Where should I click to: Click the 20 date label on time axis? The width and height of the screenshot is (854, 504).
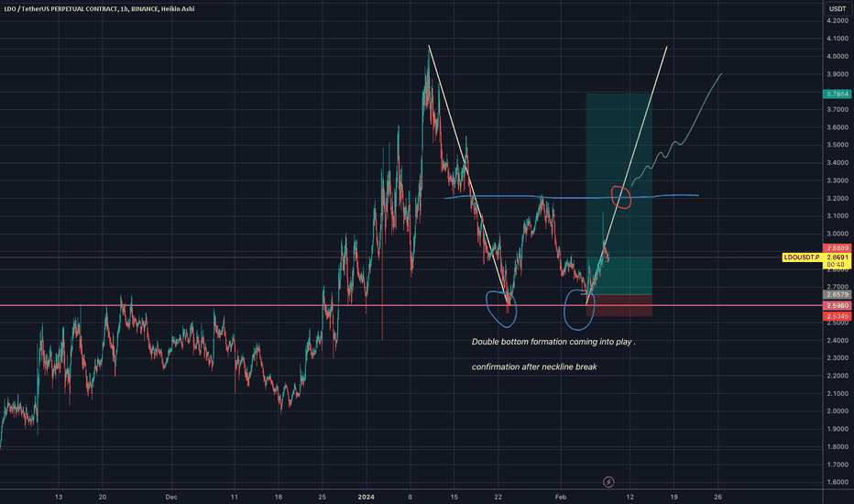[103, 497]
